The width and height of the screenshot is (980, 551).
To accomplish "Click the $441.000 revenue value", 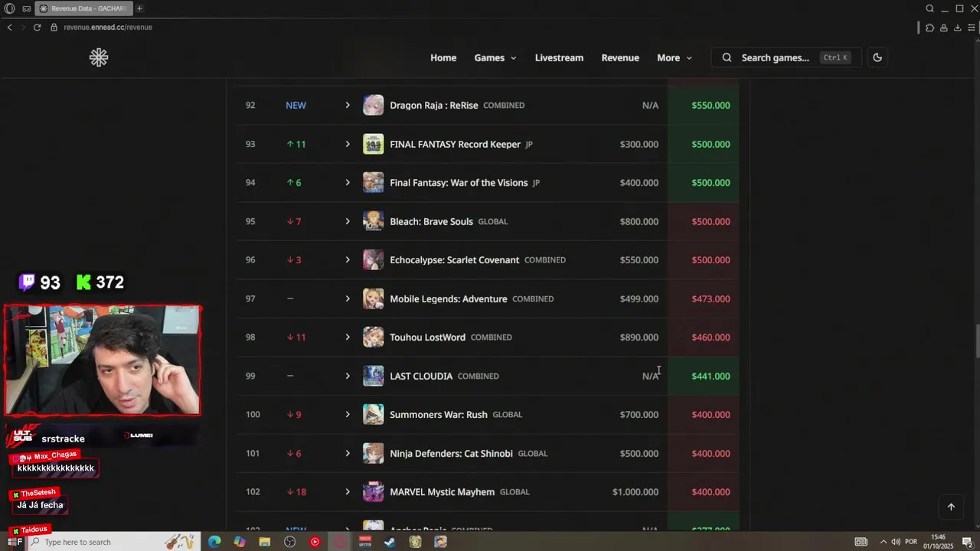I will (x=710, y=376).
